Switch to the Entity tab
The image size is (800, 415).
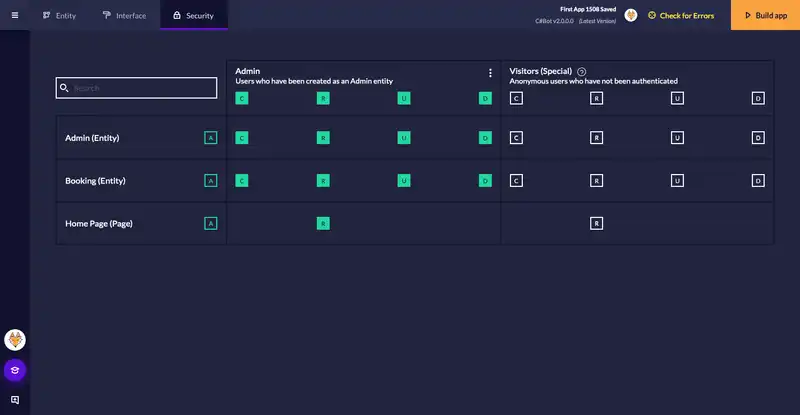click(60, 15)
